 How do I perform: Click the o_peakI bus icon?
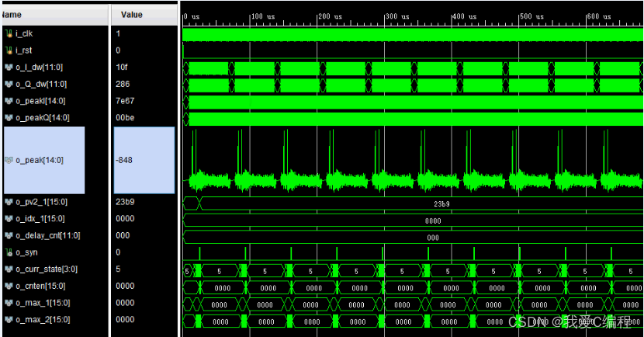tap(9, 101)
